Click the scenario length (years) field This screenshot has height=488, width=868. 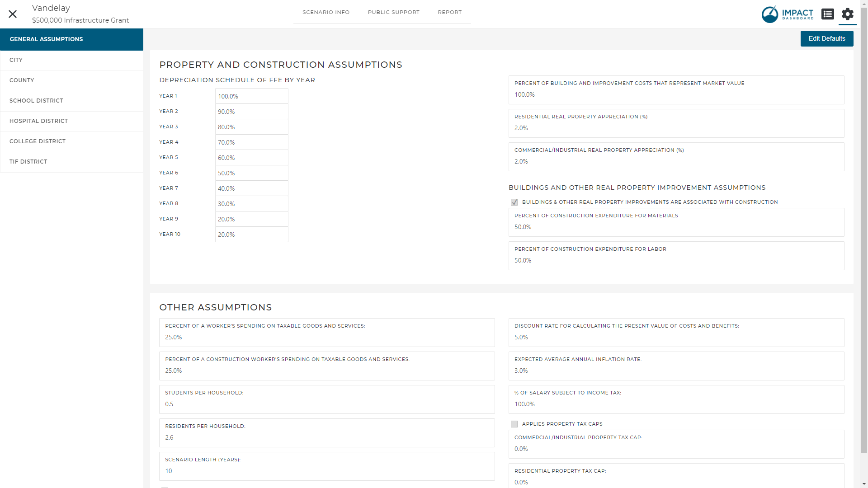pyautogui.click(x=327, y=466)
